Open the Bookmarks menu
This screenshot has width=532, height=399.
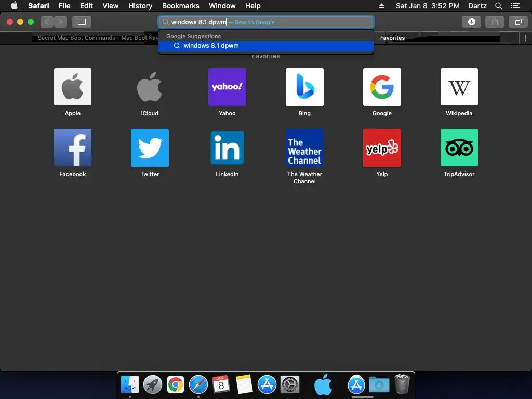pyautogui.click(x=180, y=6)
